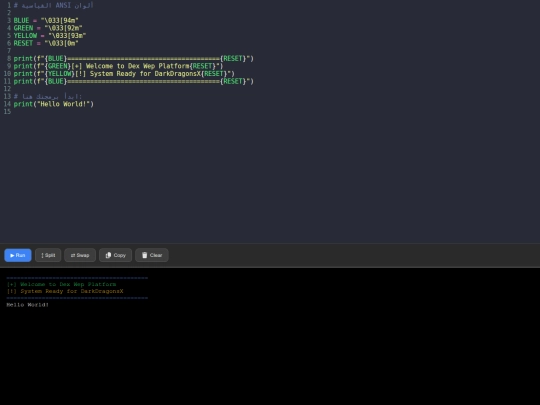Click the ANSI comment on line 1
The image size is (540, 405).
point(53,6)
